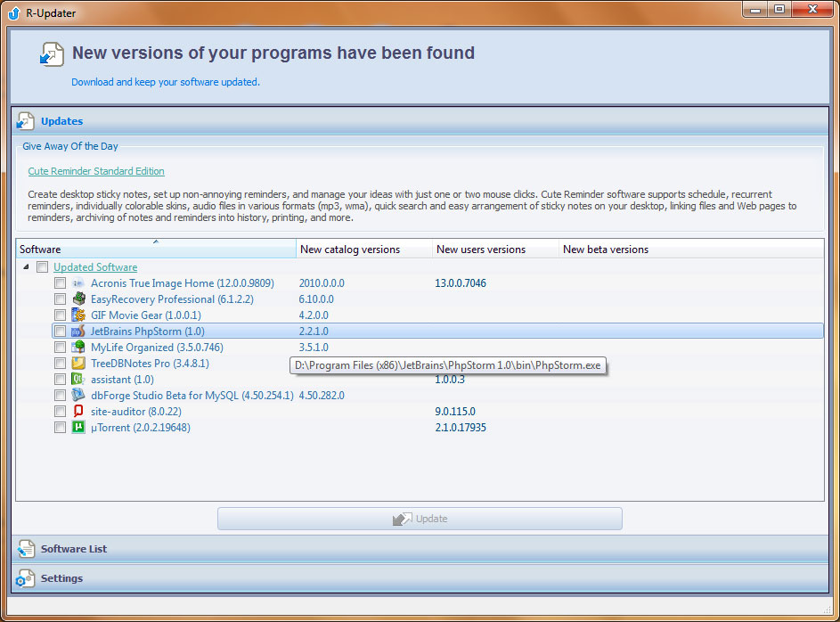Click the TreeDBNotes Pro icon
840x622 pixels.
(x=78, y=364)
